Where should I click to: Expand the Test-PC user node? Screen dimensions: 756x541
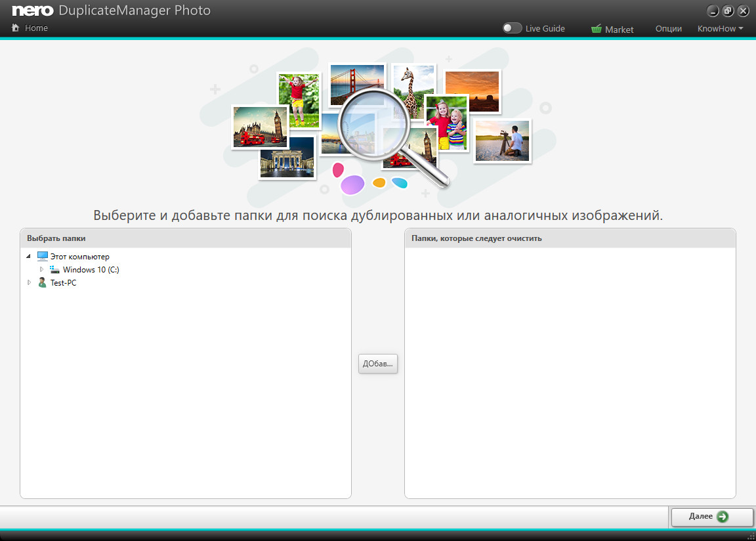28,283
